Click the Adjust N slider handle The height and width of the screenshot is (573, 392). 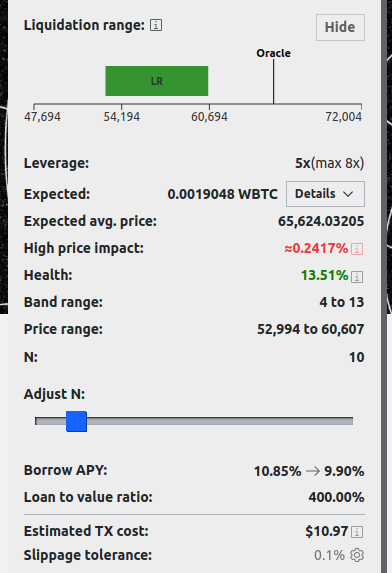76,421
